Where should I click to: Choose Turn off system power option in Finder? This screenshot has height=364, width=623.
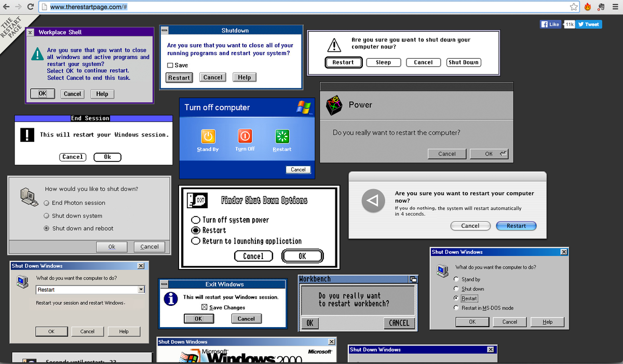pos(196,220)
